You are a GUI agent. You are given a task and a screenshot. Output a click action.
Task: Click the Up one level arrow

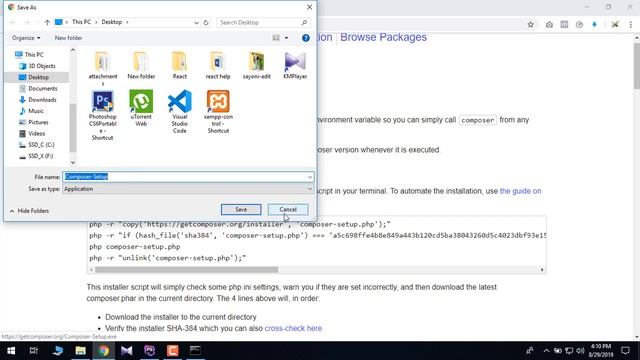[47, 22]
